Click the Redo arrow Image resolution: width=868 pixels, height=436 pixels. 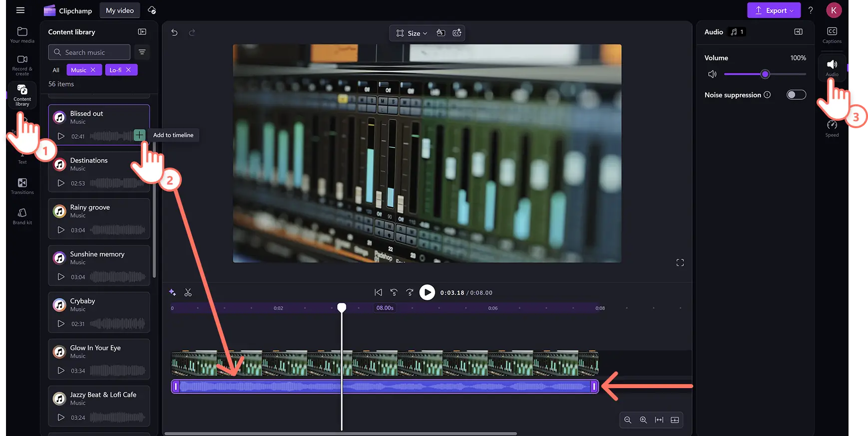point(192,32)
